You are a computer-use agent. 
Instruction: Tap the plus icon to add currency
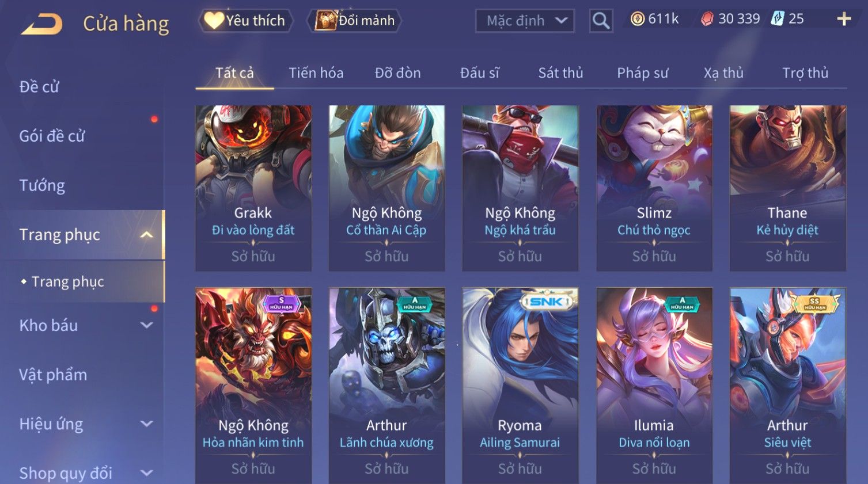click(844, 20)
